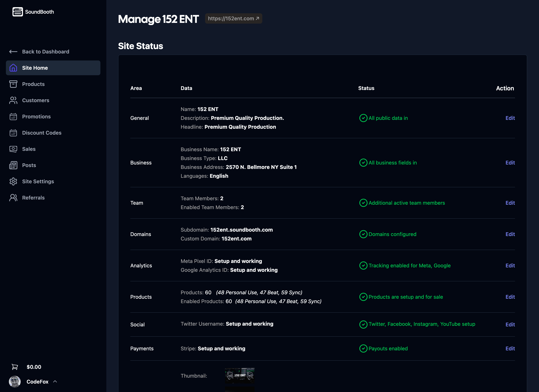Click the Referrals person icon
The image size is (539, 392).
(13, 197)
